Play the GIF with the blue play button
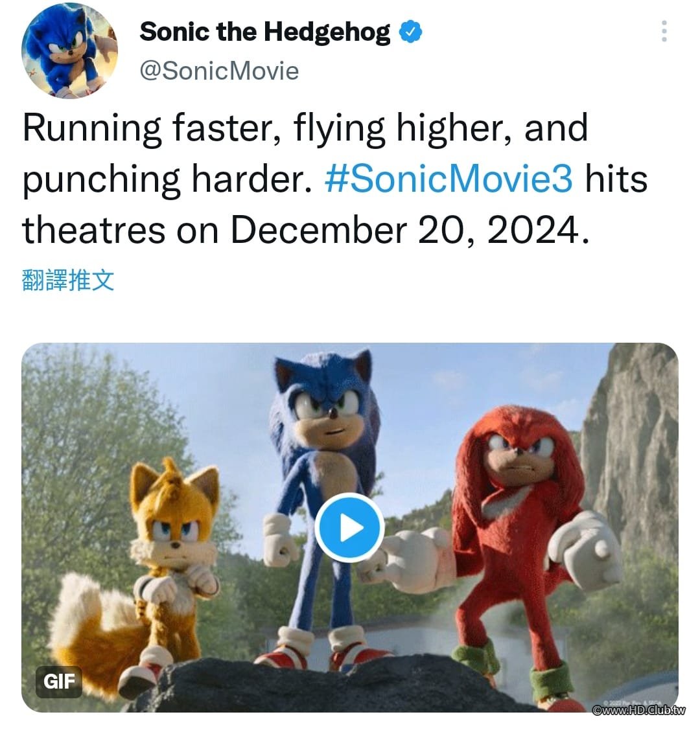 pyautogui.click(x=349, y=528)
